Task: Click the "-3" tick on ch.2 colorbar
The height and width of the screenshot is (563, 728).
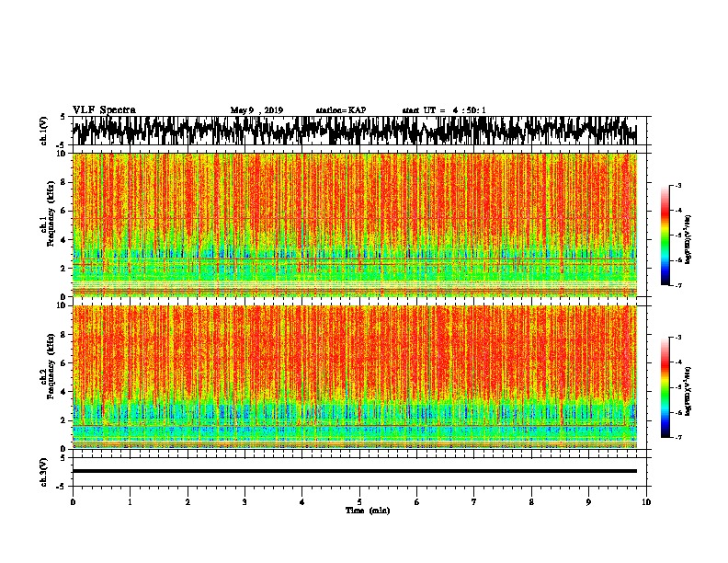Action: click(x=677, y=338)
